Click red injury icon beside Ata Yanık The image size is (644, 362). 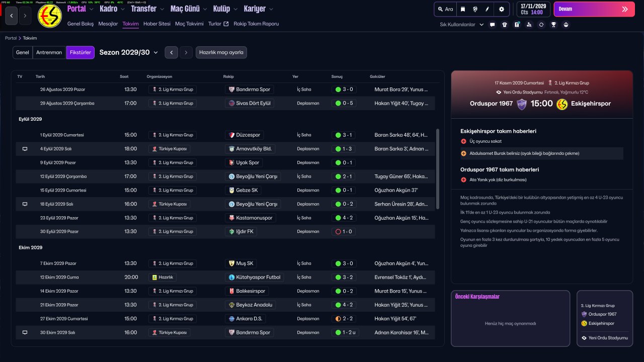(x=463, y=179)
